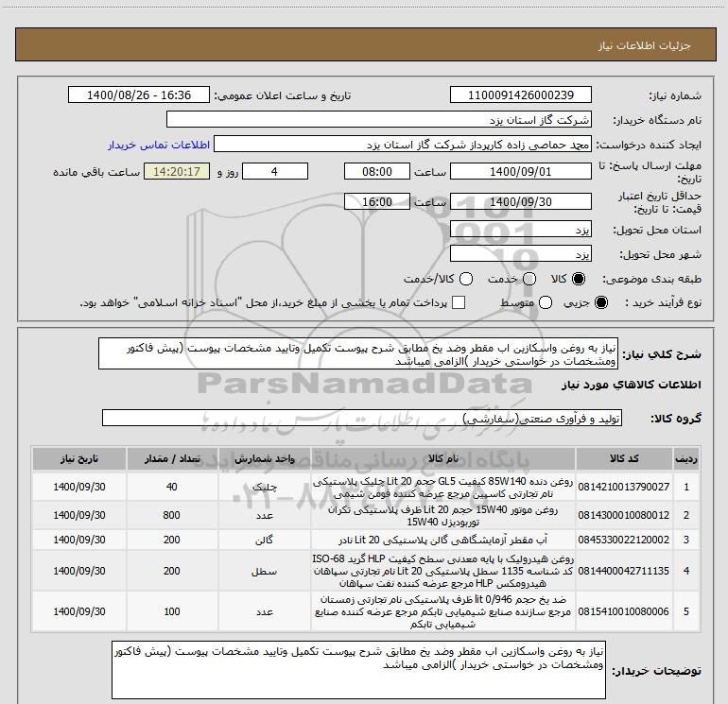The width and height of the screenshot is (728, 704).
Task: Click the آب مقطر آزمایشگاهی item name
Action: (442, 541)
